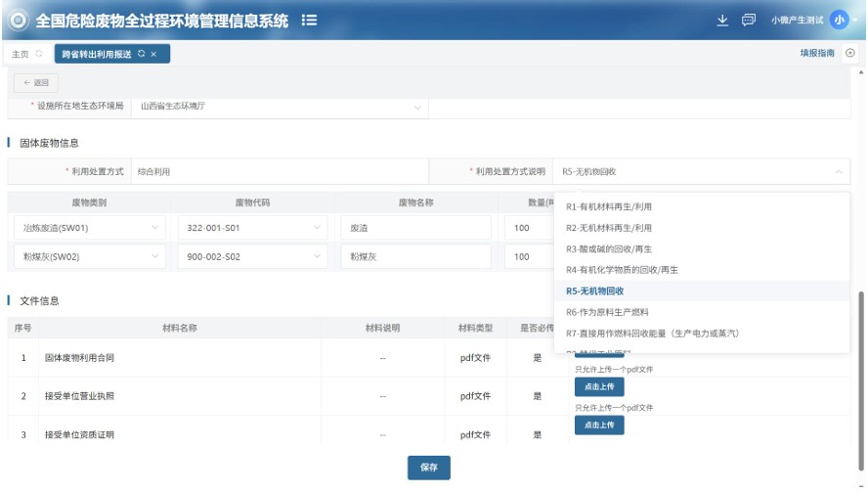Click the 返回 back button

(x=36, y=82)
